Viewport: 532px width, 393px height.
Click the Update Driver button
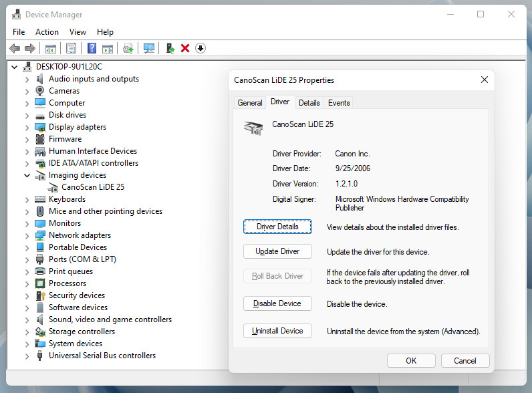click(277, 251)
